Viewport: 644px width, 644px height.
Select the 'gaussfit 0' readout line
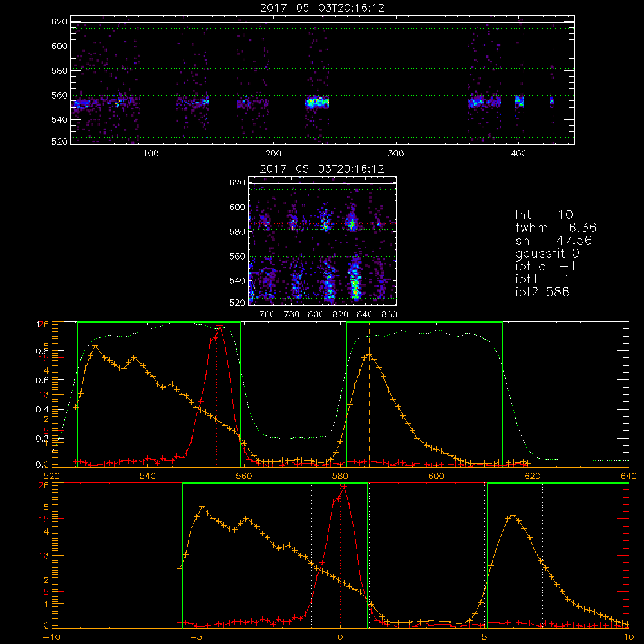click(x=547, y=253)
